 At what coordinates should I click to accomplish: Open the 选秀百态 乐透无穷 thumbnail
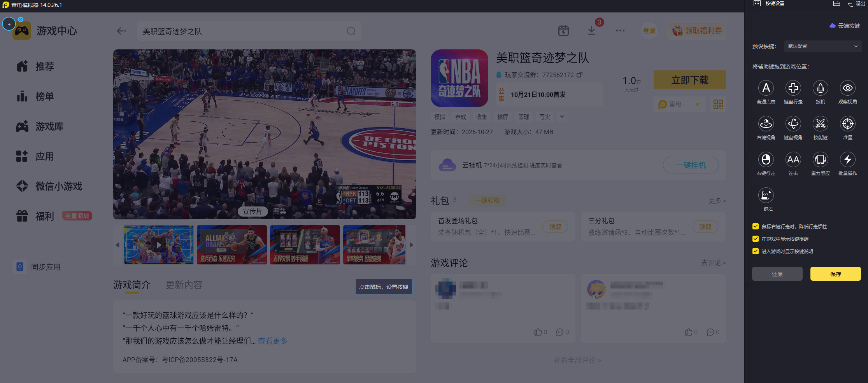coord(231,245)
